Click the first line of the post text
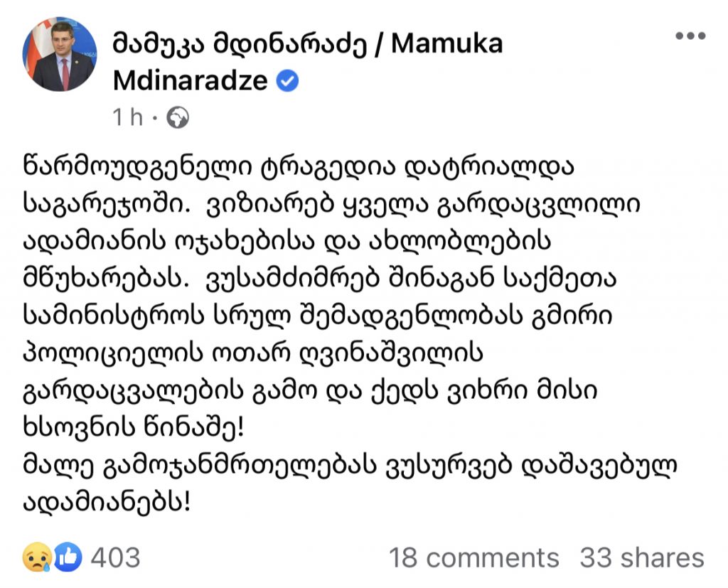 pos(299,167)
